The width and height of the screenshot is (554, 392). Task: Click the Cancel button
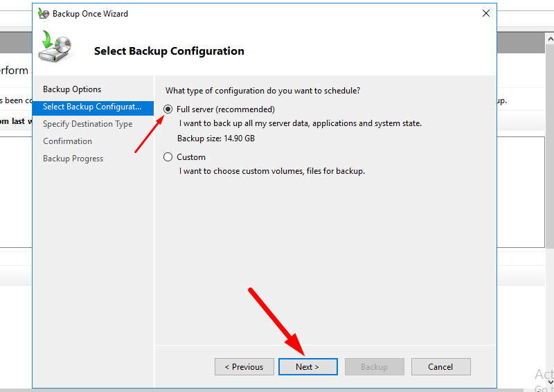pyautogui.click(x=440, y=367)
